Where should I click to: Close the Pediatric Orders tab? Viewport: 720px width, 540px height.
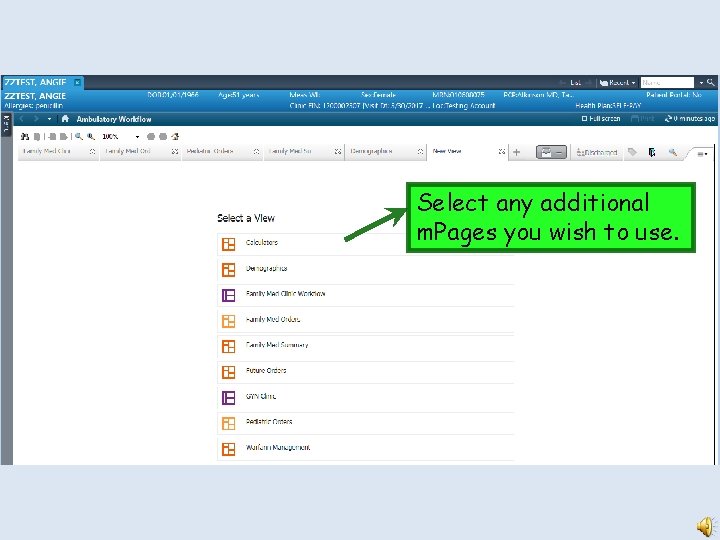click(256, 152)
